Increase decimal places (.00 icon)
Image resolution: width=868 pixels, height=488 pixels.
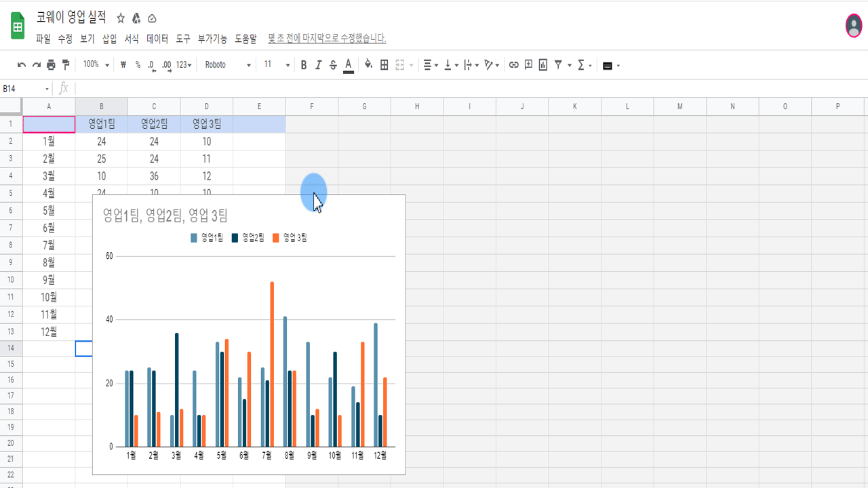point(167,65)
